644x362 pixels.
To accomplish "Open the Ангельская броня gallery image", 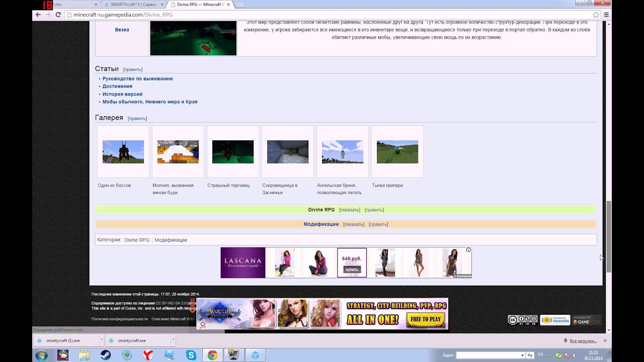I will pos(343,152).
